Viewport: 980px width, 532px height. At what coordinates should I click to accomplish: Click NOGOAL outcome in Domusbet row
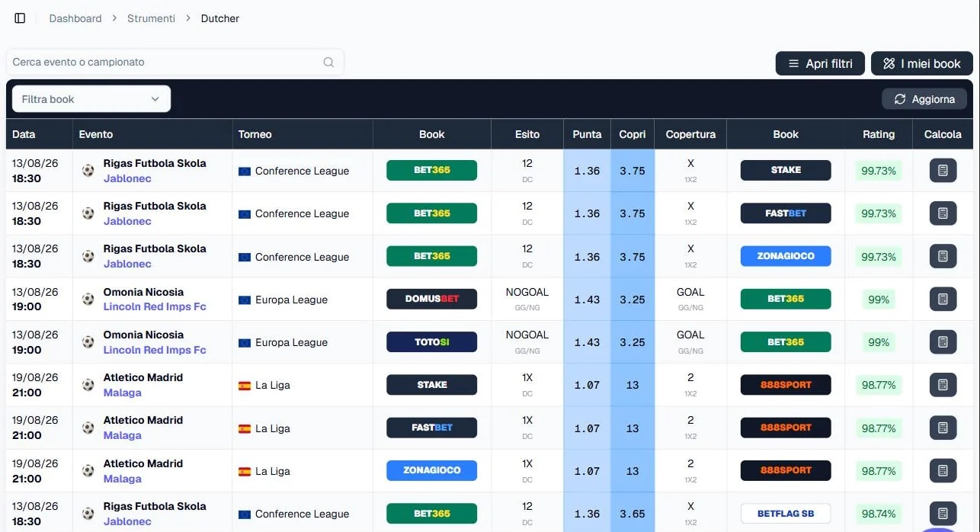(527, 292)
